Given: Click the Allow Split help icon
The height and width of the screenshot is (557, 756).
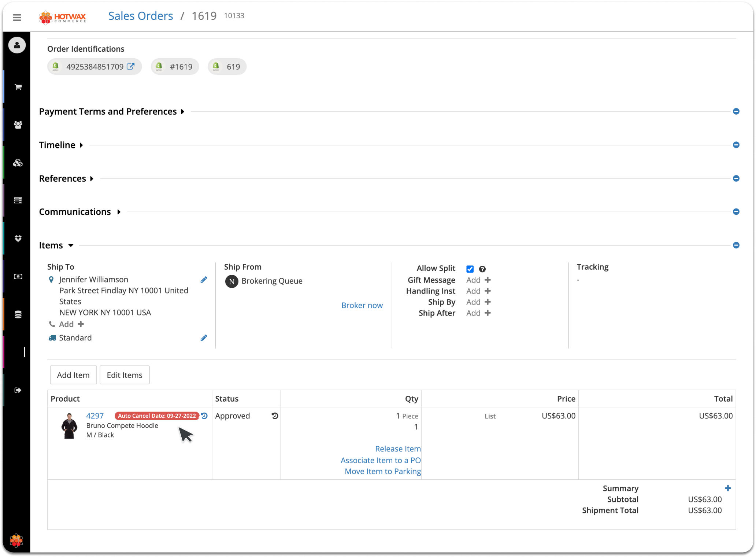Looking at the screenshot, I should click(x=482, y=269).
